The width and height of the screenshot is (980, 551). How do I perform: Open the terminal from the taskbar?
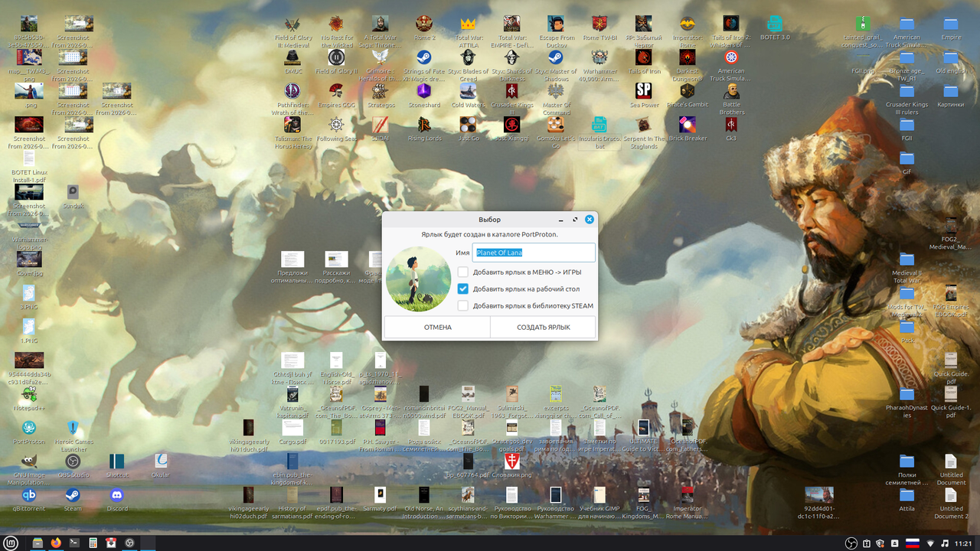pos(74,543)
